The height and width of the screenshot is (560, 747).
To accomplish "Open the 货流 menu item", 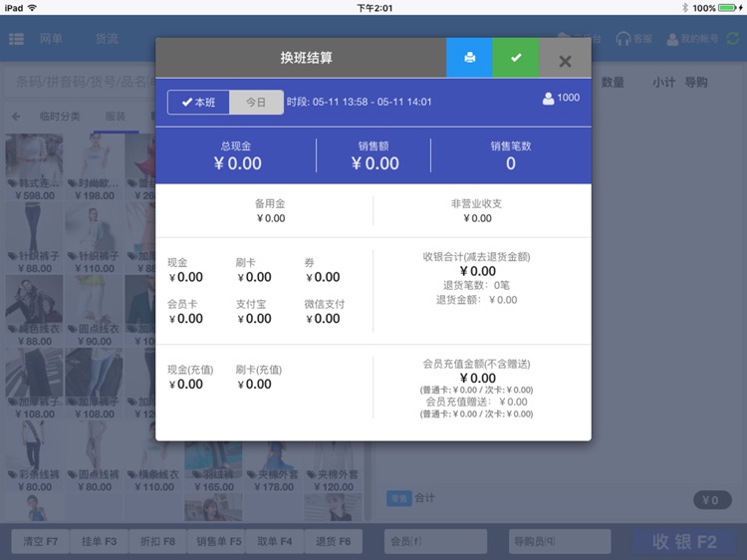I will point(107,39).
